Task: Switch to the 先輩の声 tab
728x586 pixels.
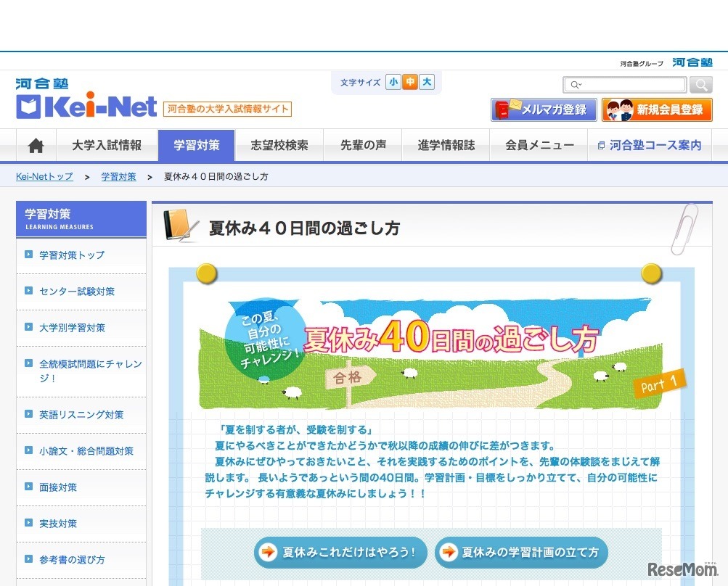Action: (362, 145)
